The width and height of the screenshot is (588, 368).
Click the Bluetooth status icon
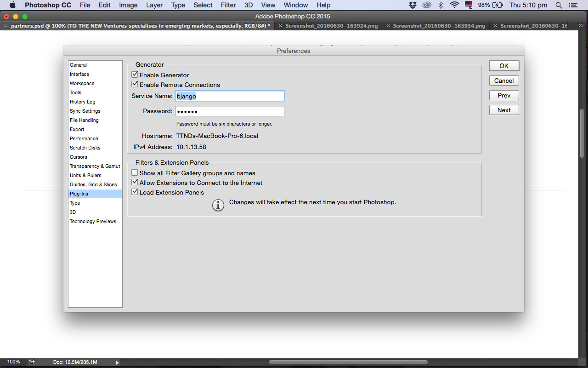(x=441, y=5)
